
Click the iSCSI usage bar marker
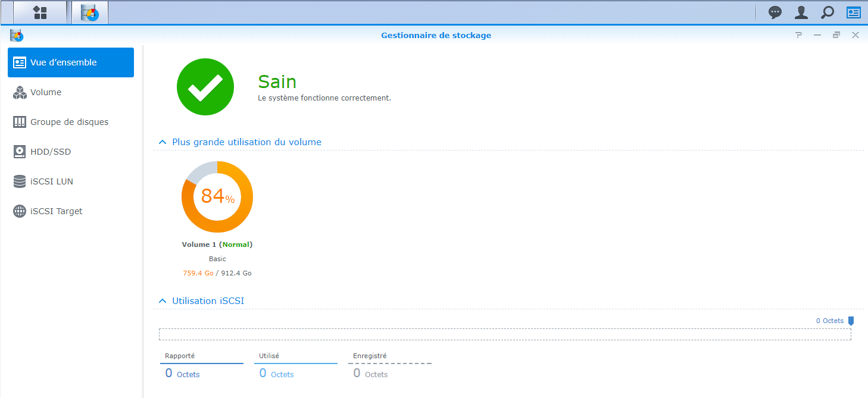tap(851, 321)
